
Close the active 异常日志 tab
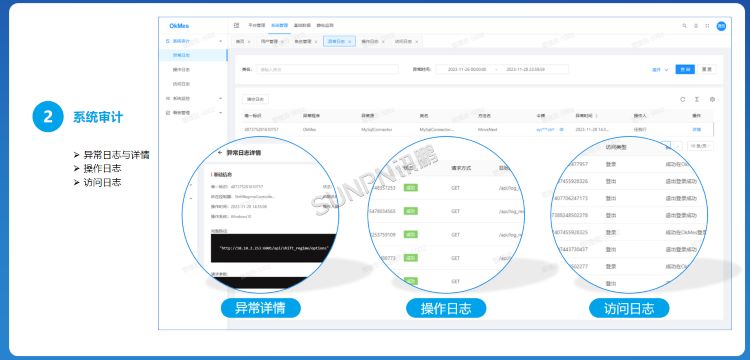tap(350, 42)
